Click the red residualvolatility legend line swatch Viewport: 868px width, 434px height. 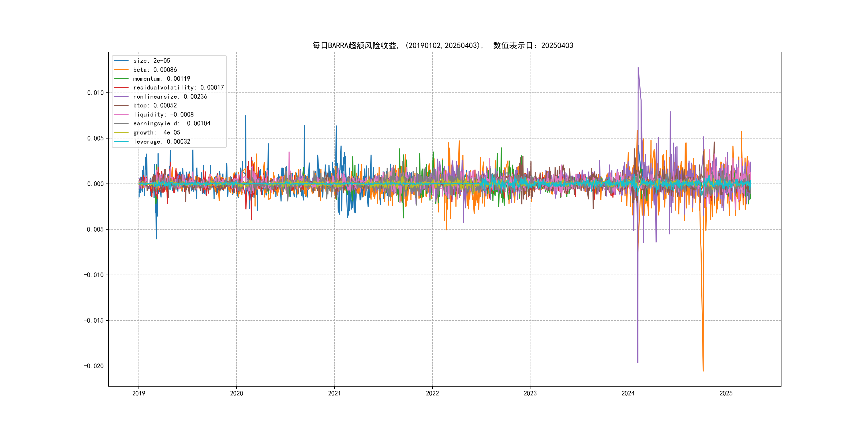click(x=121, y=88)
